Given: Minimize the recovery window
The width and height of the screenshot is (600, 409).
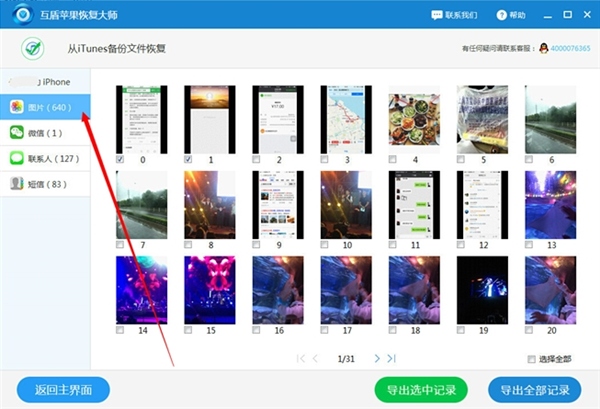Looking at the screenshot, I should [548, 15].
